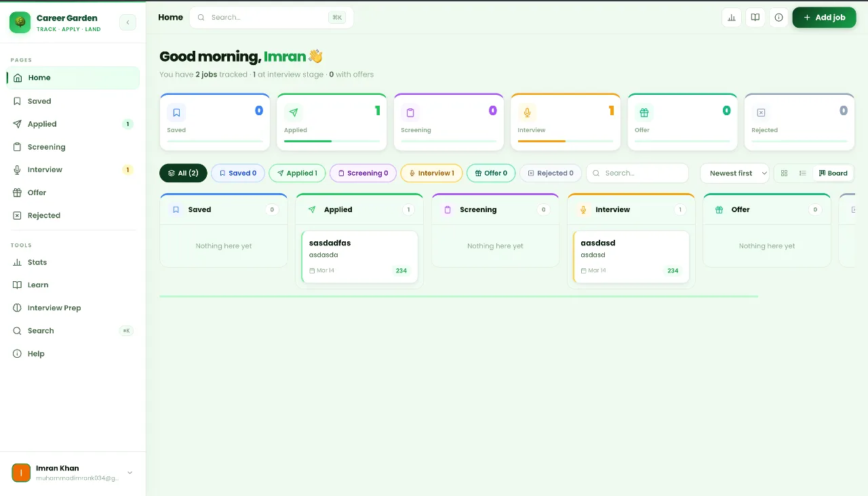Click the Applied summary card paper-plane icon
The image size is (868, 496).
point(293,112)
